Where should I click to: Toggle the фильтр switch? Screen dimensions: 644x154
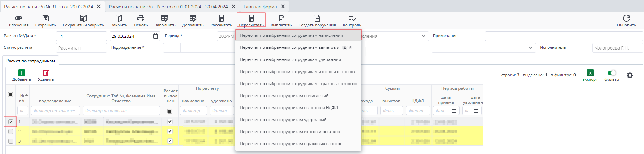[x=612, y=73]
